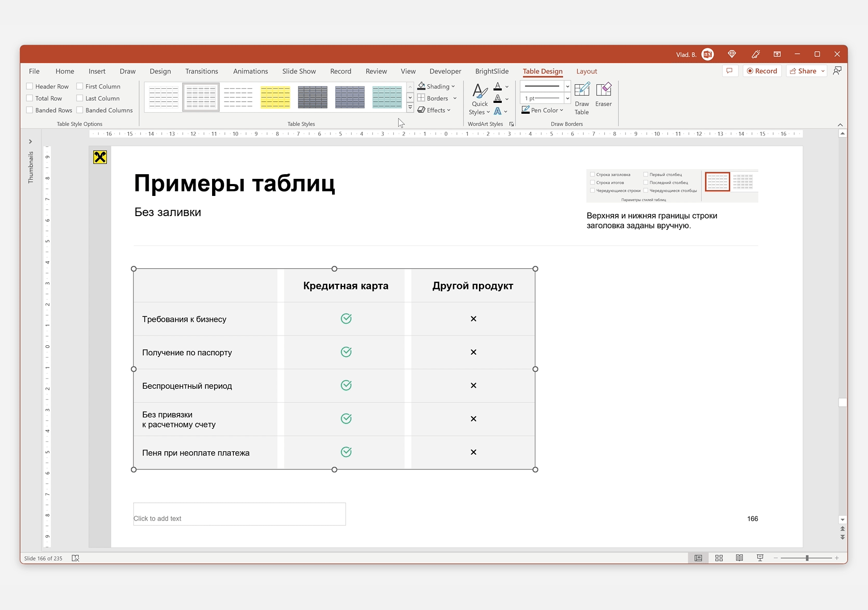Image resolution: width=868 pixels, height=610 pixels.
Task: Enable the Header Row checkbox
Action: coord(30,86)
